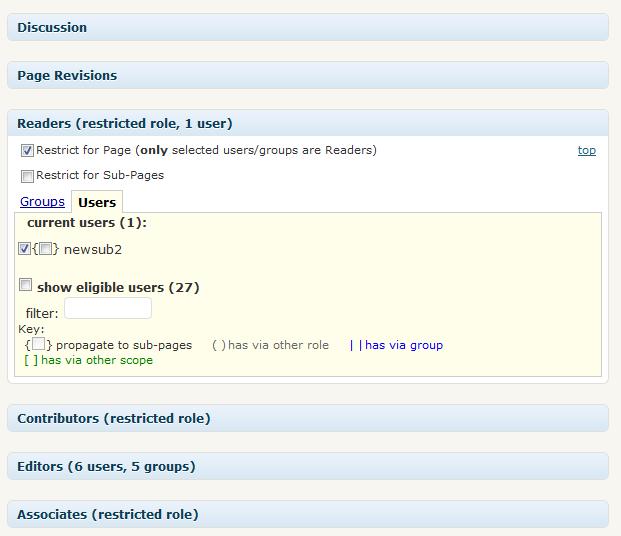Uncheck the Restrict for Page checkbox

pos(27,151)
